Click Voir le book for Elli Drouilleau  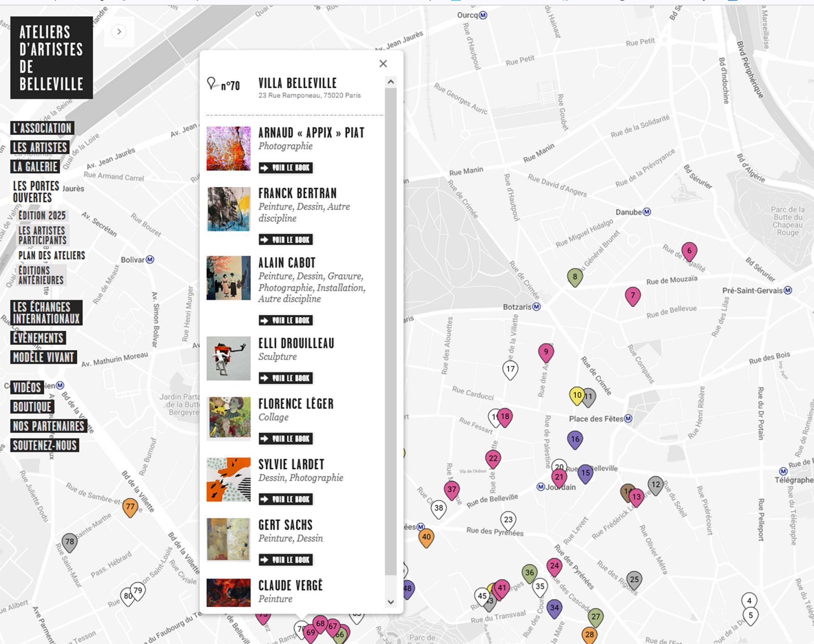tap(286, 378)
